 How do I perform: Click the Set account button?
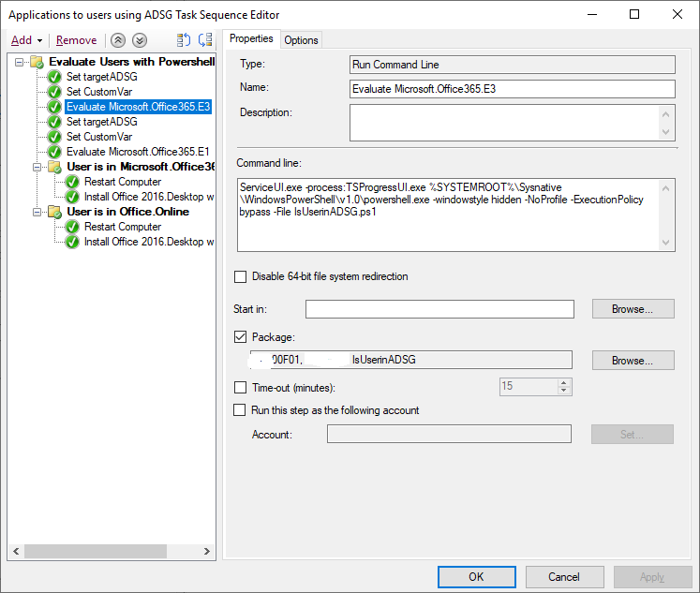(x=633, y=434)
